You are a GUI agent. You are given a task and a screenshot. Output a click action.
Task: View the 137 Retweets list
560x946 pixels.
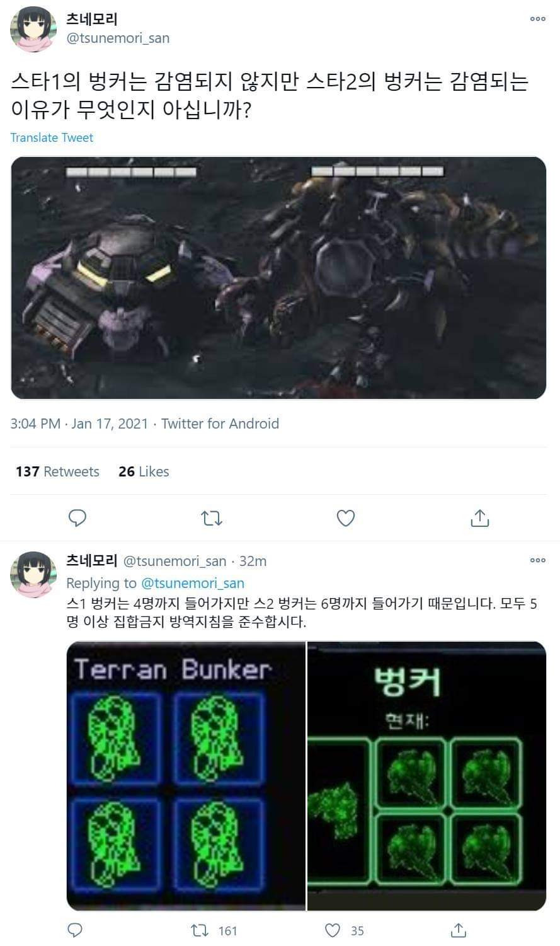click(57, 471)
